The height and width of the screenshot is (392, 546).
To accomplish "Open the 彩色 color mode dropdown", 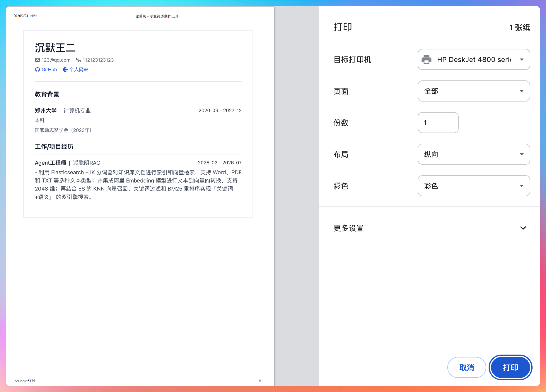I will click(474, 186).
